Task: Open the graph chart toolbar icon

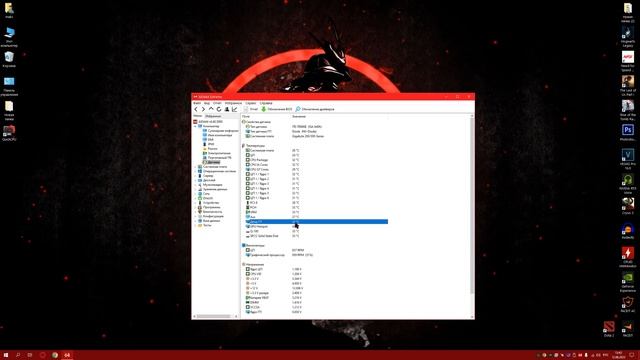Action: coord(234,109)
